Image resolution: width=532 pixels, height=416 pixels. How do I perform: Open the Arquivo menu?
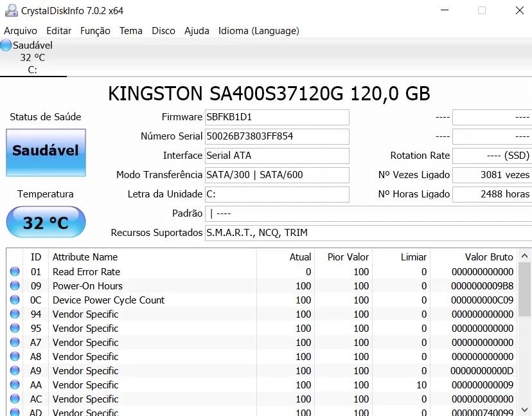(21, 31)
